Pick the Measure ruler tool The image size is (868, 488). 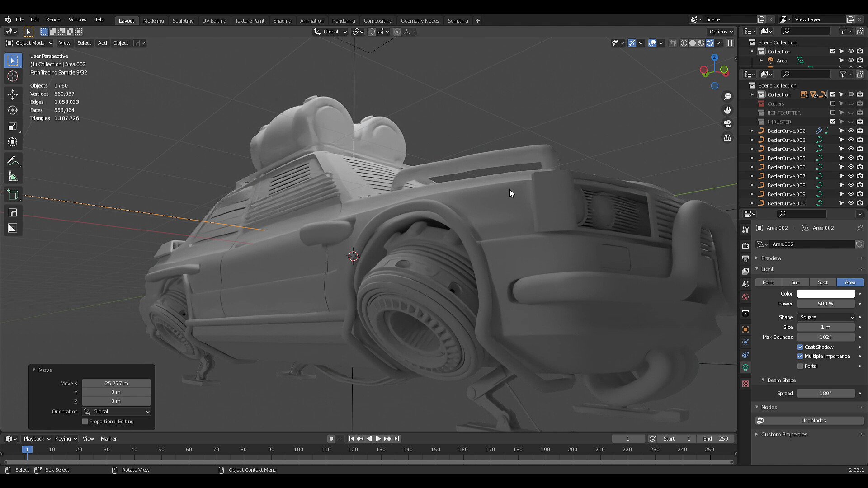pos(13,177)
